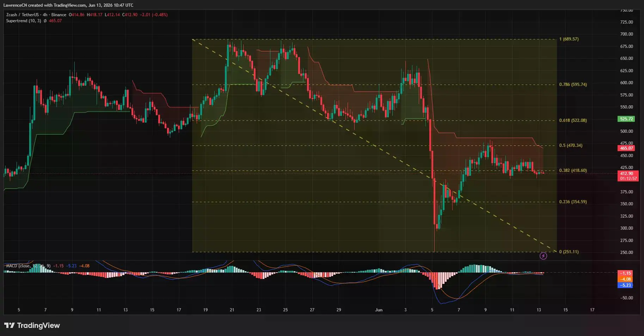Click the low price value L412.14
Viewport: 644px width, 336px height.
(112, 15)
